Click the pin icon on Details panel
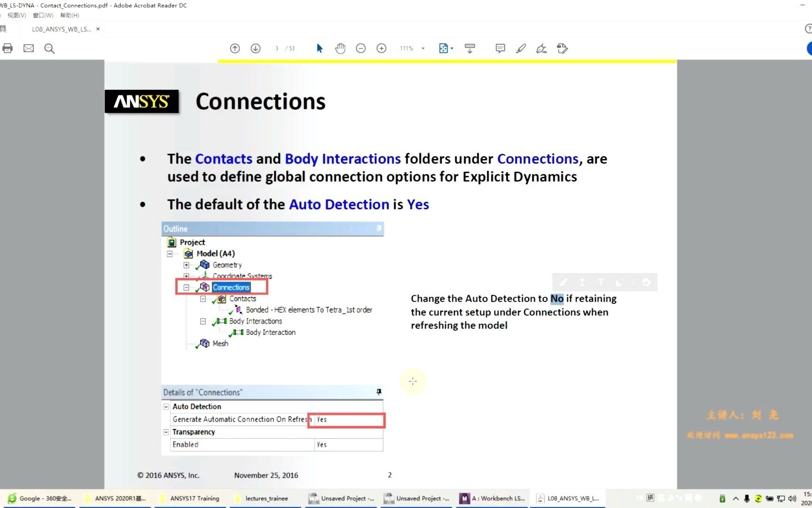Screen dimensions: 812x508 pyautogui.click(x=379, y=392)
